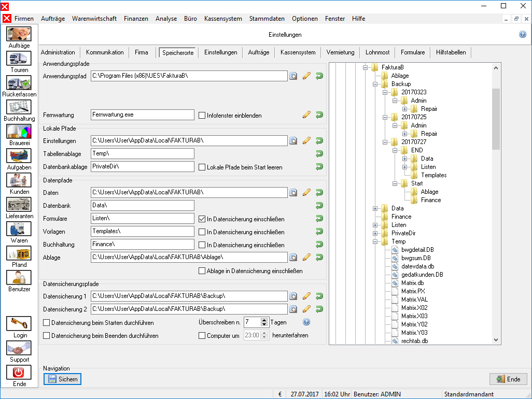Click pencil edit icon beside Fernwartung
The image size is (532, 399).
[306, 115]
